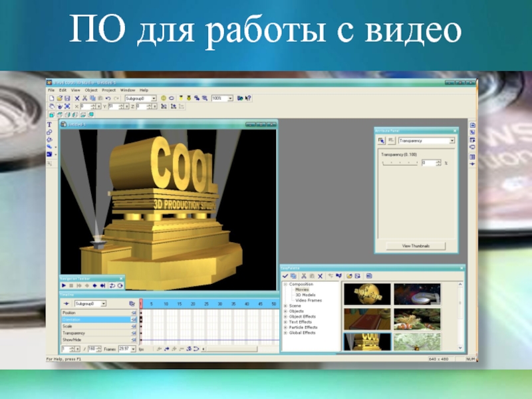Screen dimensions: 532x399
Task: Click the top icon of right-edge toolbar
Action: click(472, 125)
